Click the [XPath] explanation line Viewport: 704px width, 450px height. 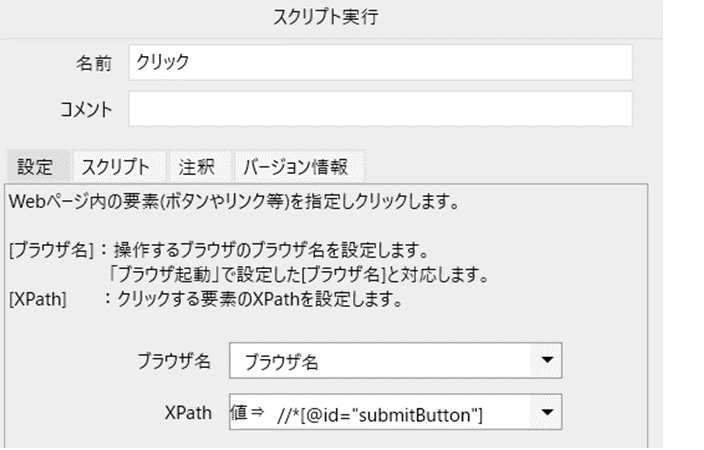(x=206, y=299)
